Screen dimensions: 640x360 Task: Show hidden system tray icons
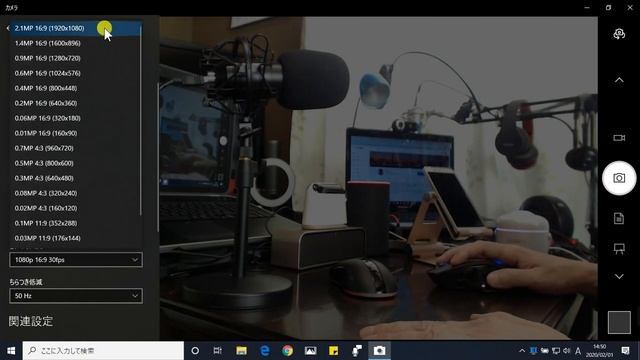tap(522, 351)
